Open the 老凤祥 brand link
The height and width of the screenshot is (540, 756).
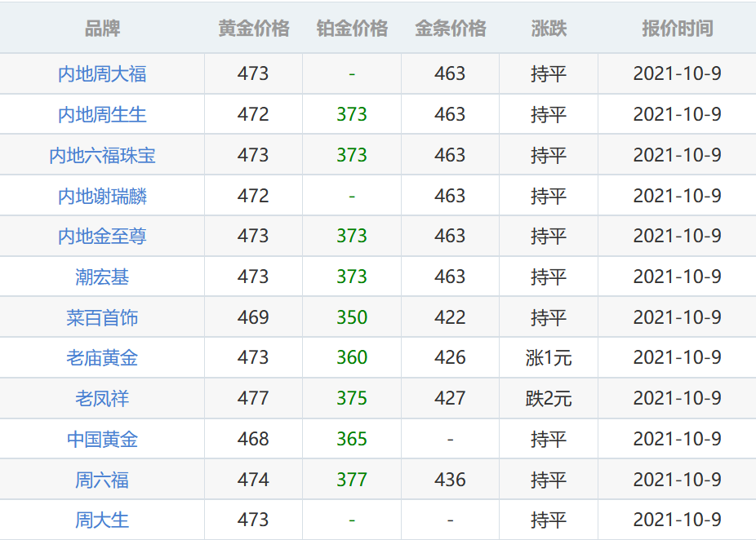tap(102, 398)
